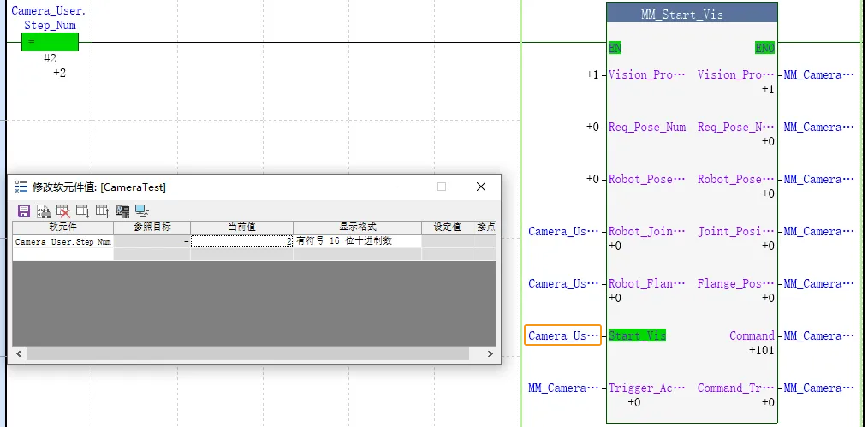Click the Req_Pose_Num input pin
The image size is (868, 427).
pyautogui.click(x=646, y=128)
